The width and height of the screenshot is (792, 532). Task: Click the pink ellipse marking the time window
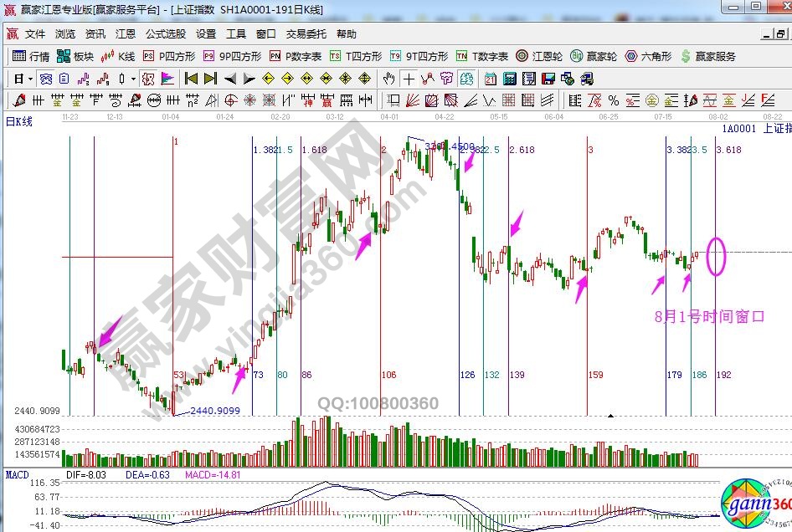coord(716,256)
